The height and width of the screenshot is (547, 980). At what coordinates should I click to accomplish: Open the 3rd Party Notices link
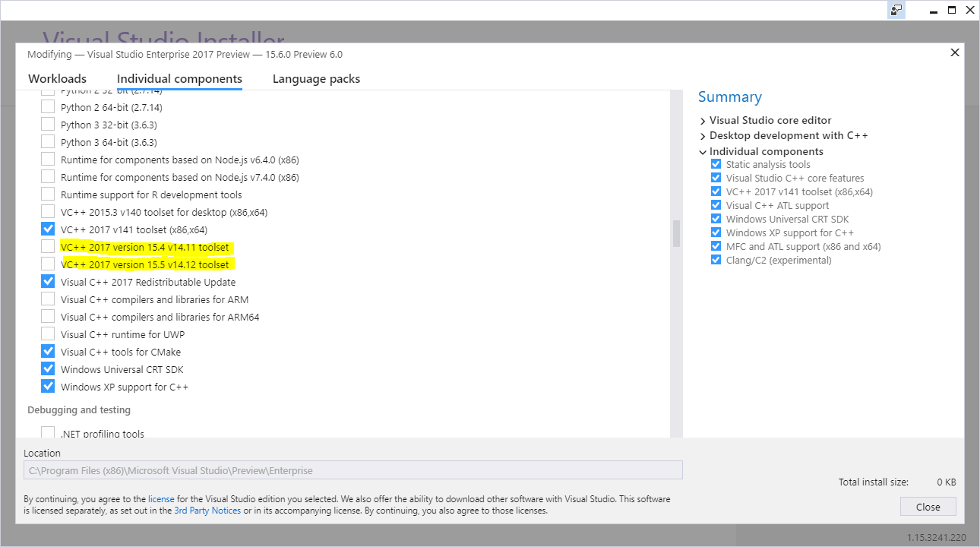(x=207, y=511)
